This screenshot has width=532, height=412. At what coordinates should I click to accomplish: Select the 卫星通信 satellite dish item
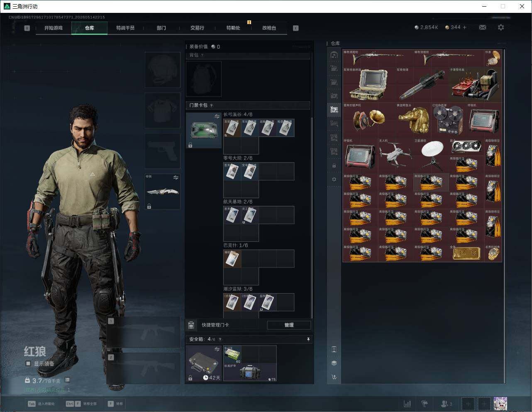pos(431,155)
